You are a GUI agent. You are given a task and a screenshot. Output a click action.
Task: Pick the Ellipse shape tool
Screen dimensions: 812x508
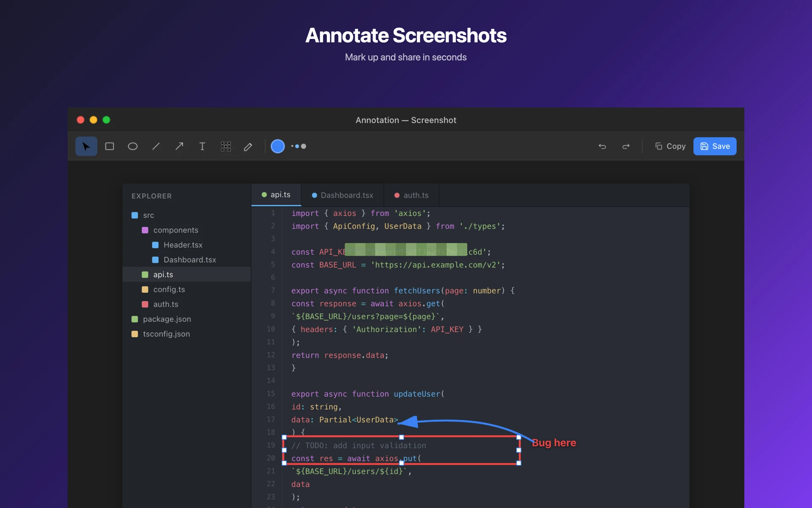(133, 146)
